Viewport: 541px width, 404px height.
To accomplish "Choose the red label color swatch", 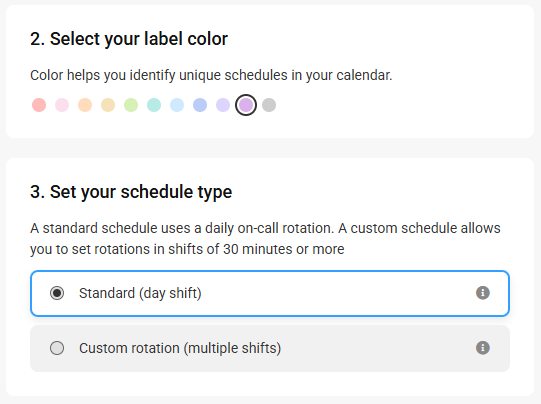I will pos(39,105).
